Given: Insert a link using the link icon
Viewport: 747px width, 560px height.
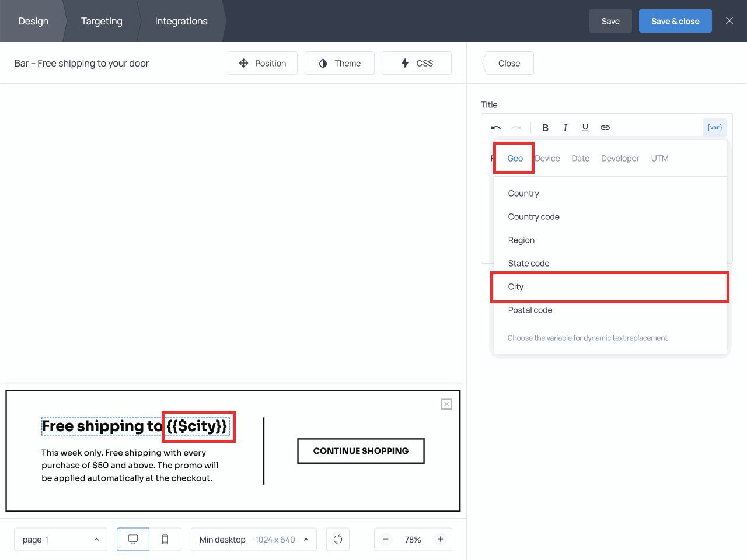Looking at the screenshot, I should click(x=605, y=128).
